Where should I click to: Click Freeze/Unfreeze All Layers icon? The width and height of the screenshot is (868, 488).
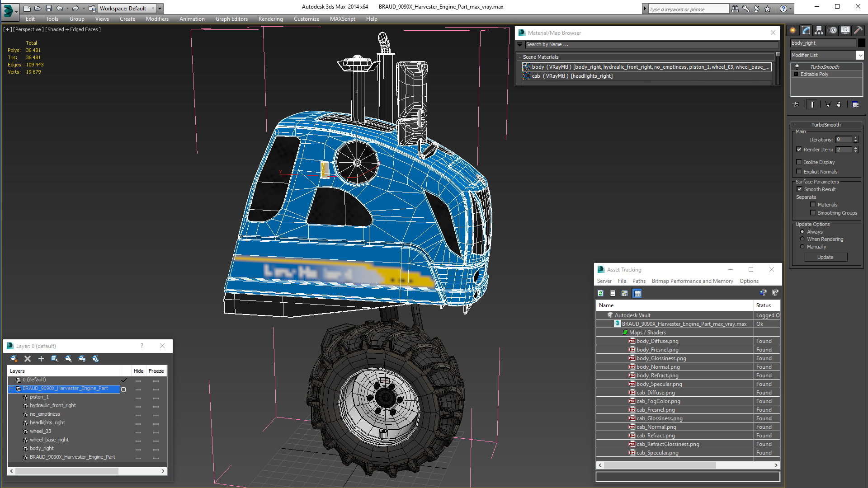[95, 359]
